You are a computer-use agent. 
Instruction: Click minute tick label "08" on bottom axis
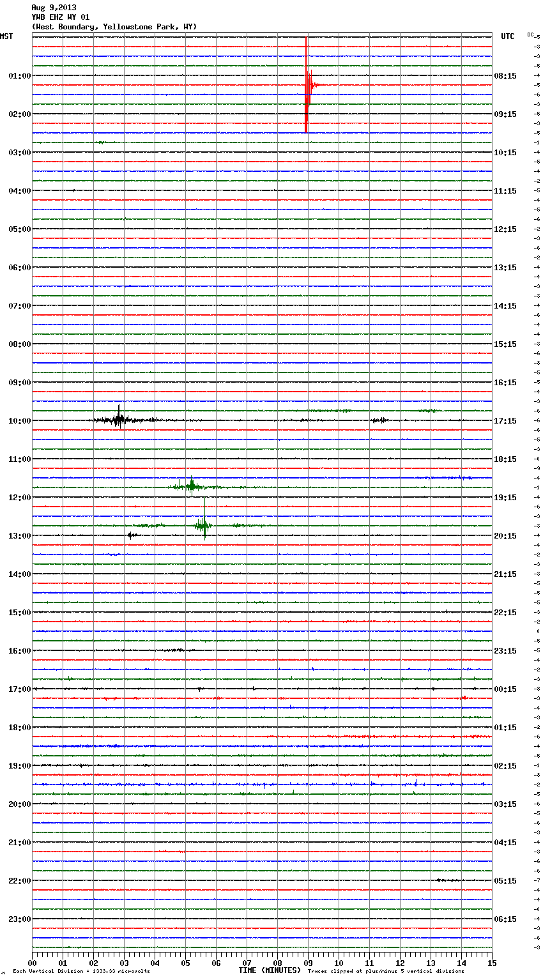point(277,963)
